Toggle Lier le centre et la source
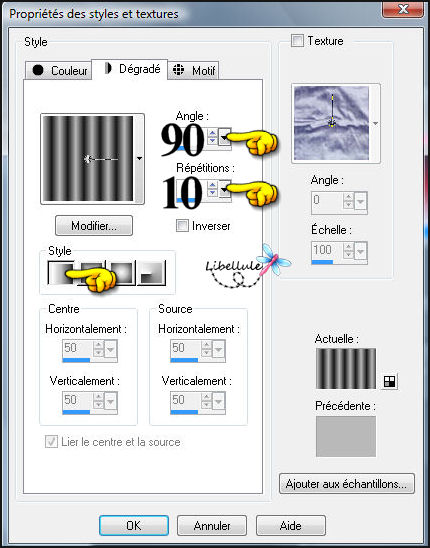The width and height of the screenshot is (430, 548). click(51, 442)
